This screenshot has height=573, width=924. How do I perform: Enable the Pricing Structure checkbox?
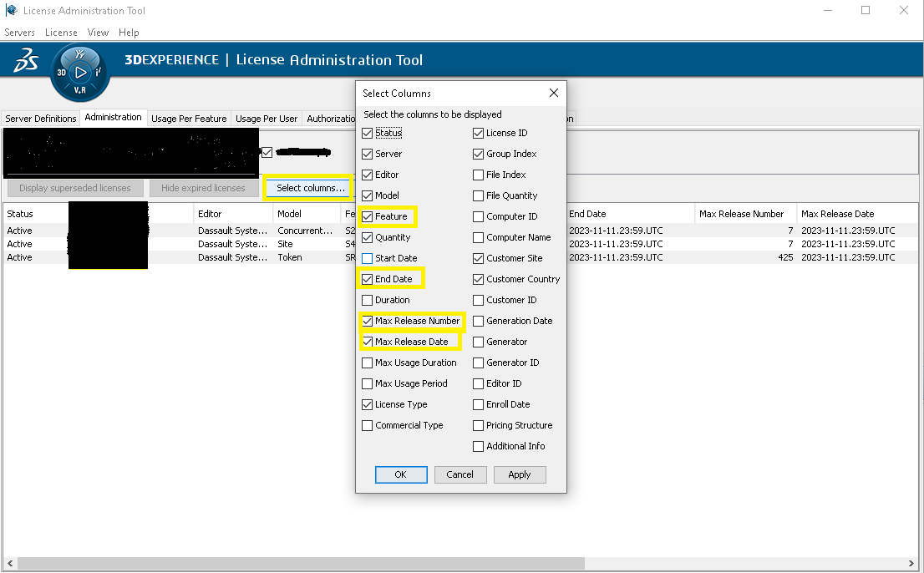pos(479,425)
